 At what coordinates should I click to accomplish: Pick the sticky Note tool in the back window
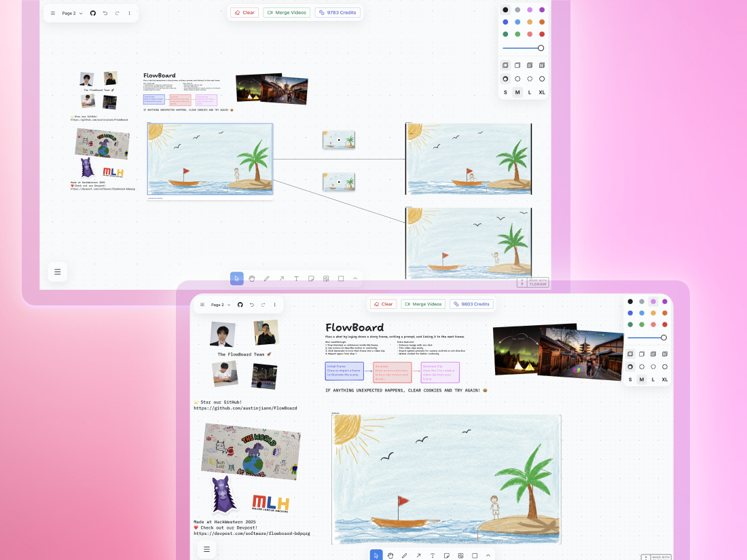(311, 278)
